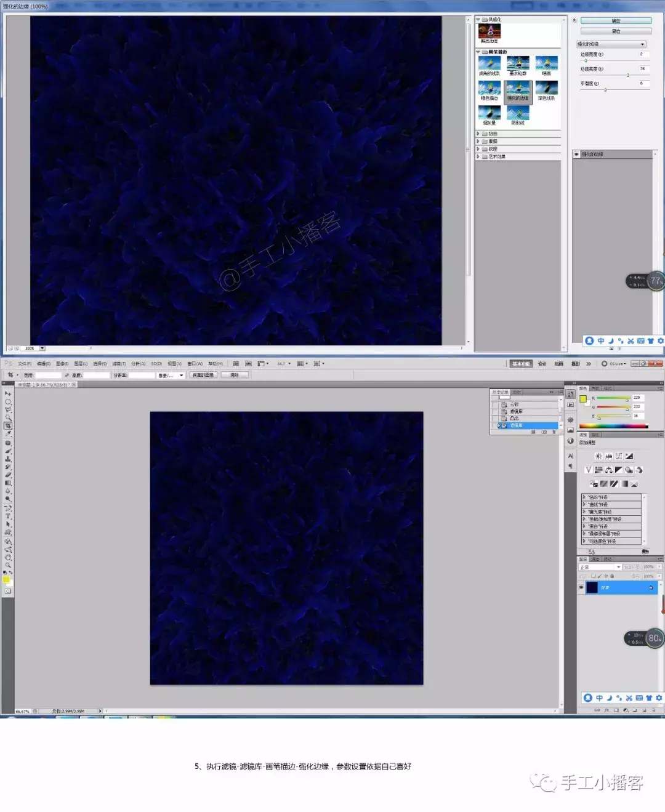This screenshot has height=812, width=665.
Task: Select the Hand tool
Action: (x=8, y=557)
